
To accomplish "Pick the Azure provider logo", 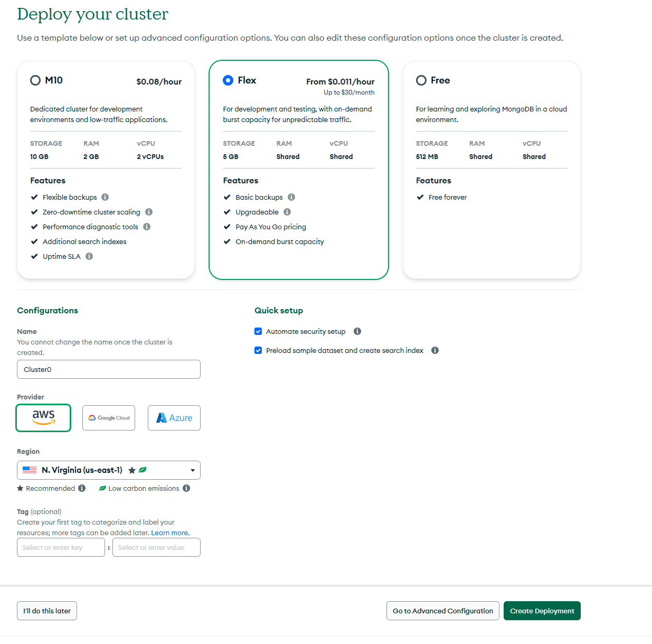I will (x=174, y=417).
